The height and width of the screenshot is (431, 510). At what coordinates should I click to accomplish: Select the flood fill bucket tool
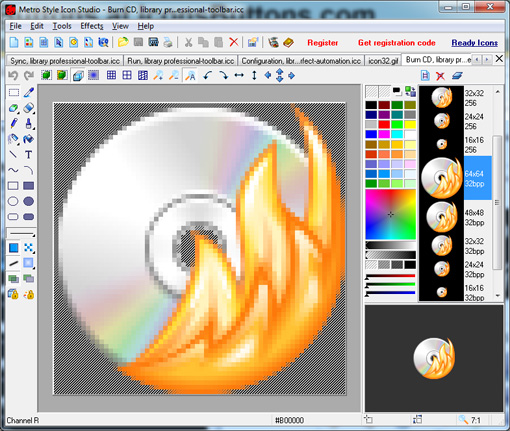[29, 139]
